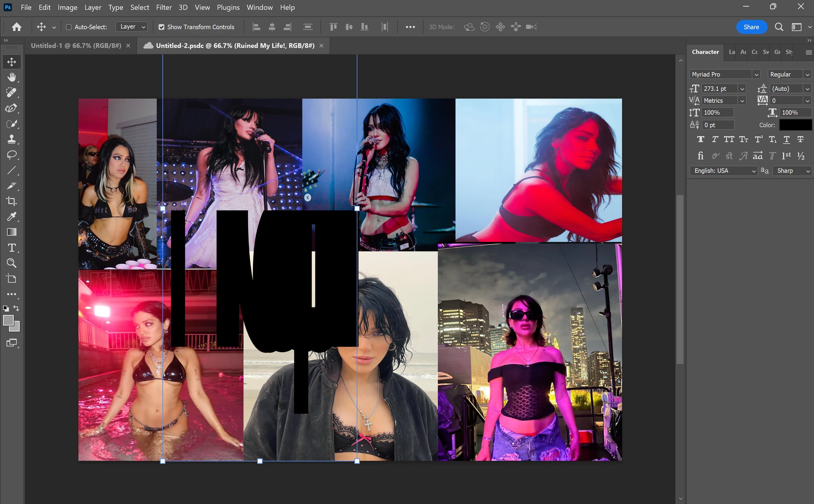Viewport: 814px width, 504px height.
Task: Open the Myriad Pro font dropdown
Action: (x=756, y=74)
